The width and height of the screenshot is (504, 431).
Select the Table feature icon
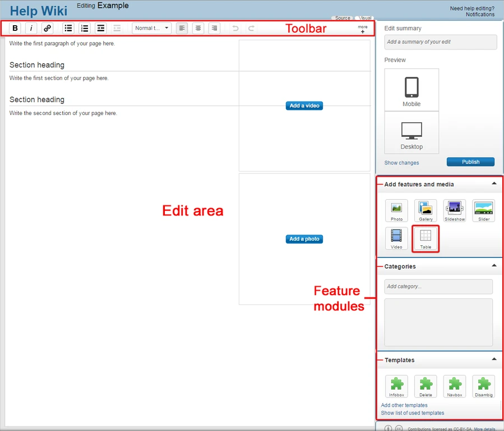[426, 239]
